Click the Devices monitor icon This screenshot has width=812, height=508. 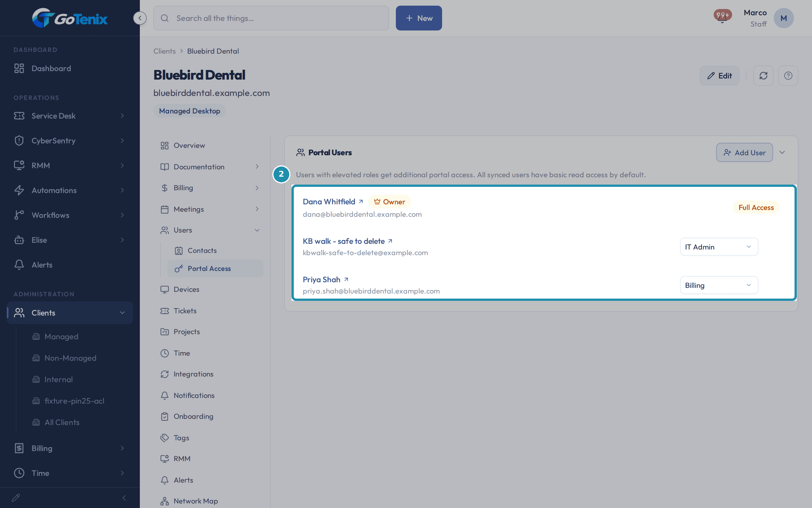[164, 289]
